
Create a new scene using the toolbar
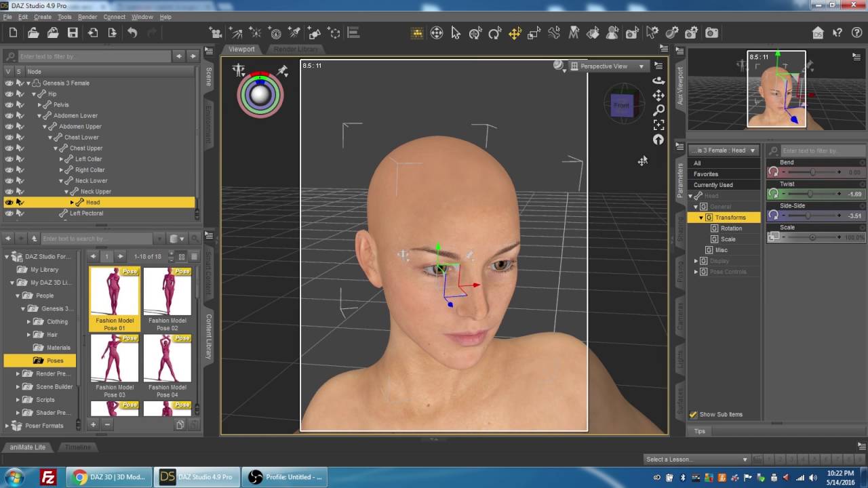(13, 33)
